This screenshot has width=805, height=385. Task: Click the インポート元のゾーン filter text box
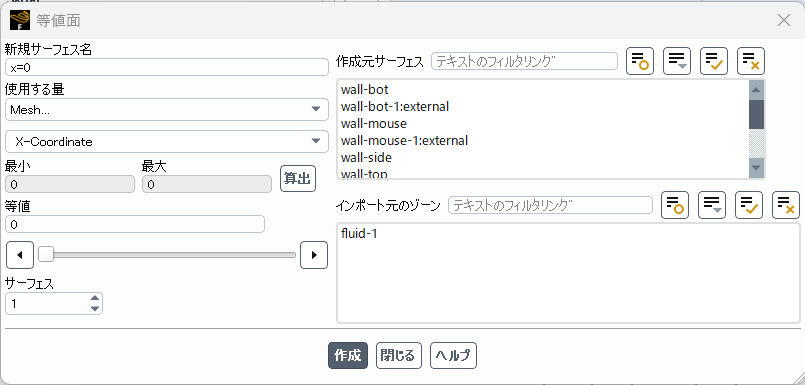tap(550, 205)
